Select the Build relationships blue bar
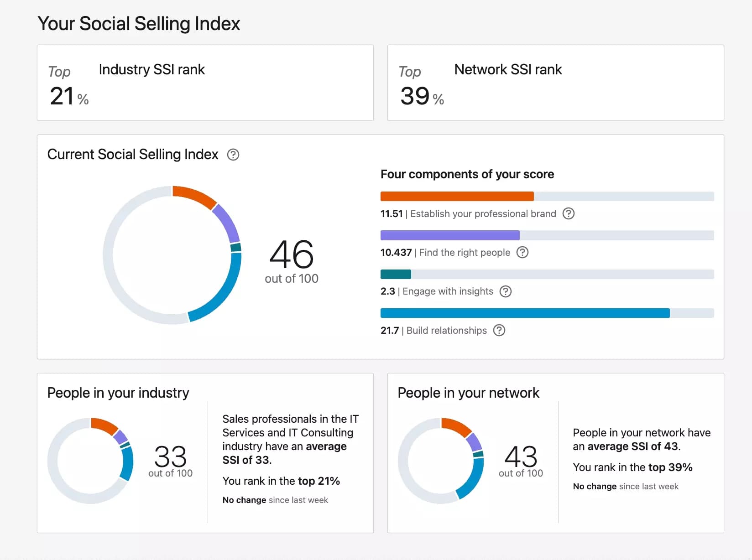Screen dimensions: 752x560 coord(525,313)
